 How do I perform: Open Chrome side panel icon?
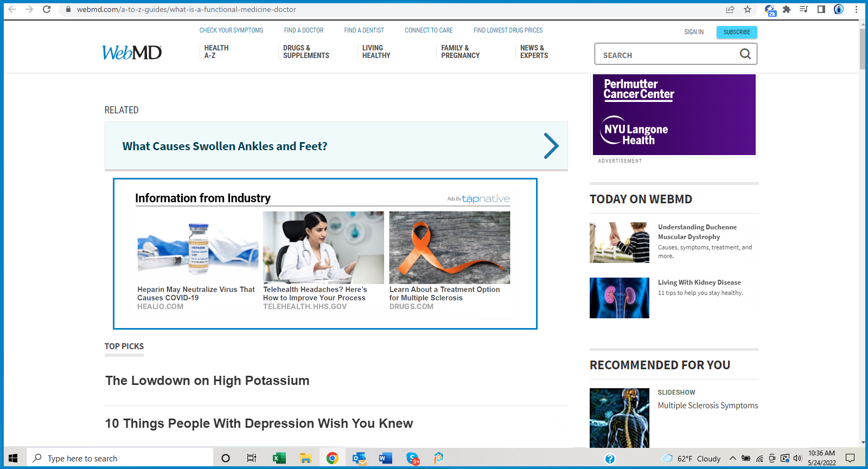pos(821,9)
